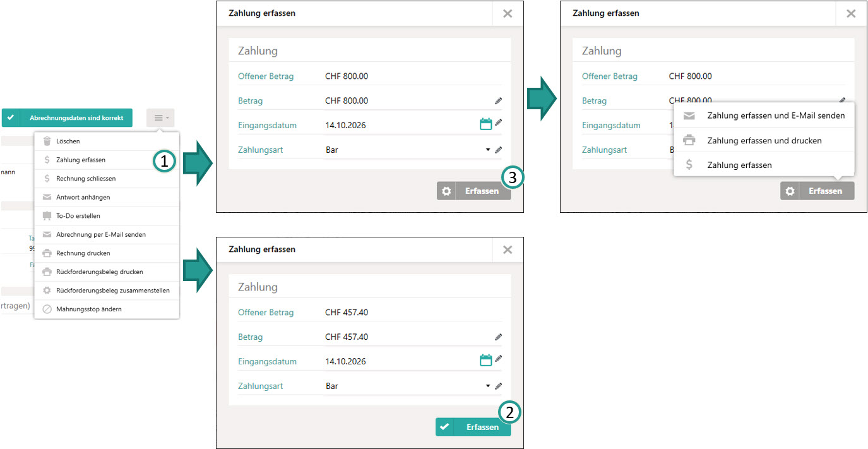Click Zahlungsart pencil icon in top-middle dialog

pos(499,150)
